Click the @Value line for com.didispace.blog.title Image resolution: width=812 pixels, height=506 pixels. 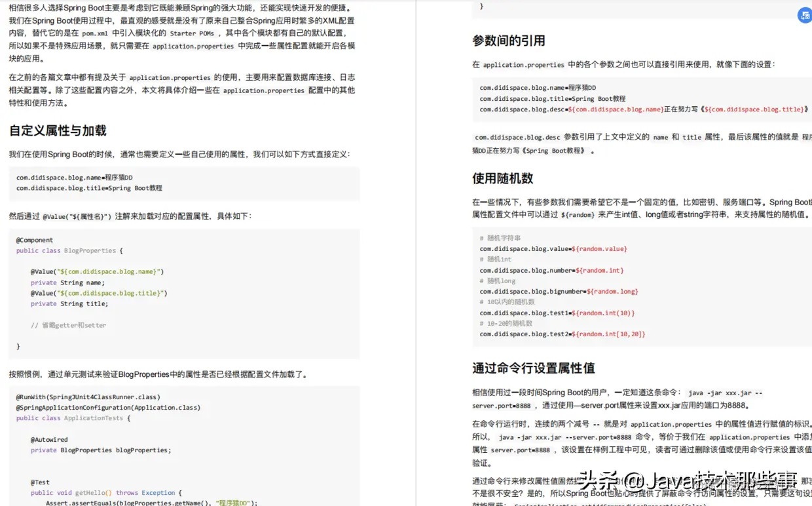(x=99, y=293)
